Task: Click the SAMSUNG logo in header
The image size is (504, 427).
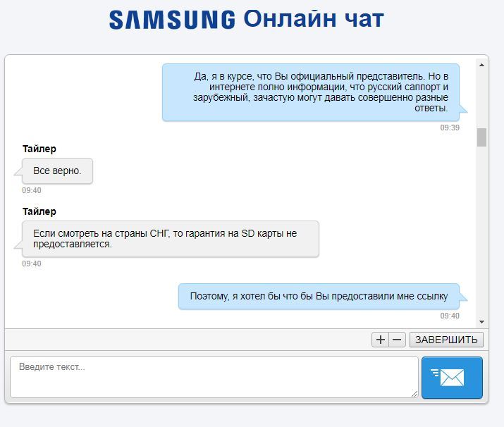Action: 172,20
